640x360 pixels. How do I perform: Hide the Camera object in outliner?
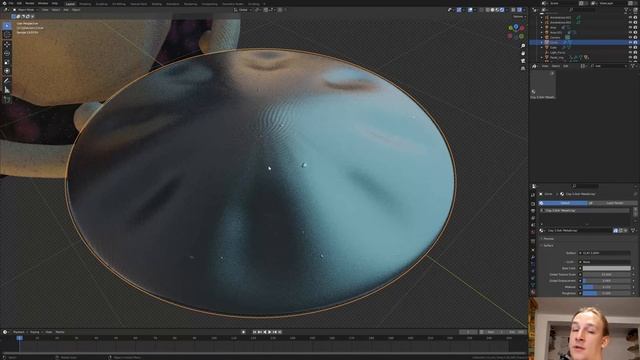630,37
